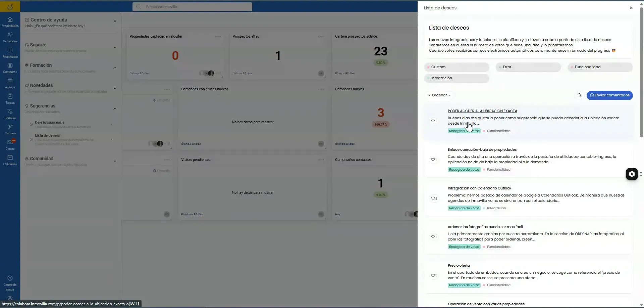
Task: Click the 0 value in Propiedades captadas en alquiler
Action: (x=175, y=56)
